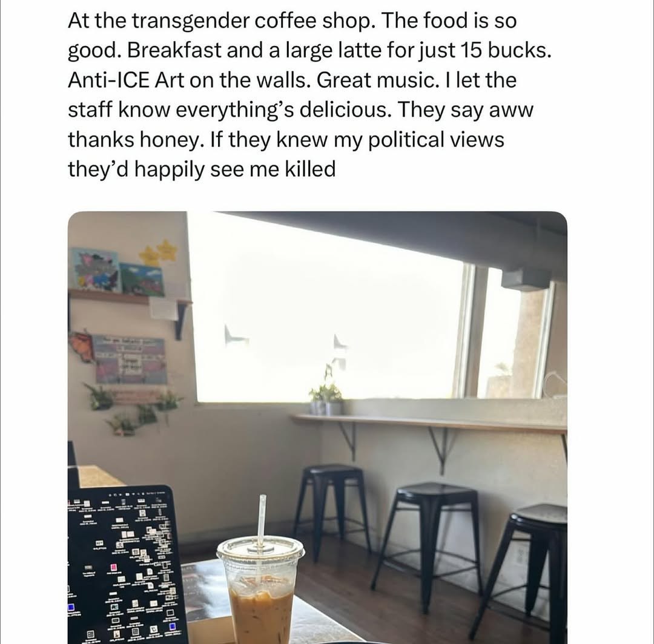
Task: Click the pink sign below the shelf
Action: point(130,360)
